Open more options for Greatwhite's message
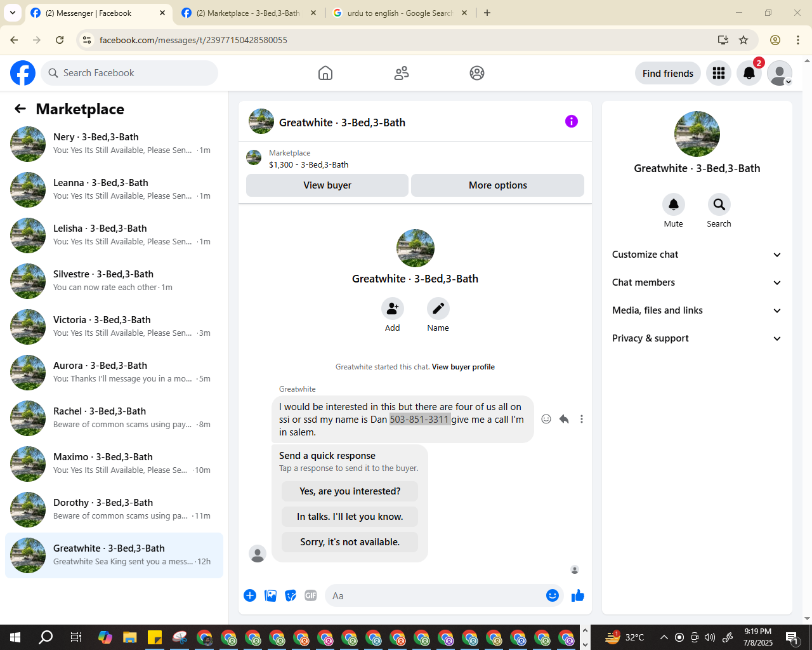The height and width of the screenshot is (650, 812). pyautogui.click(x=582, y=419)
